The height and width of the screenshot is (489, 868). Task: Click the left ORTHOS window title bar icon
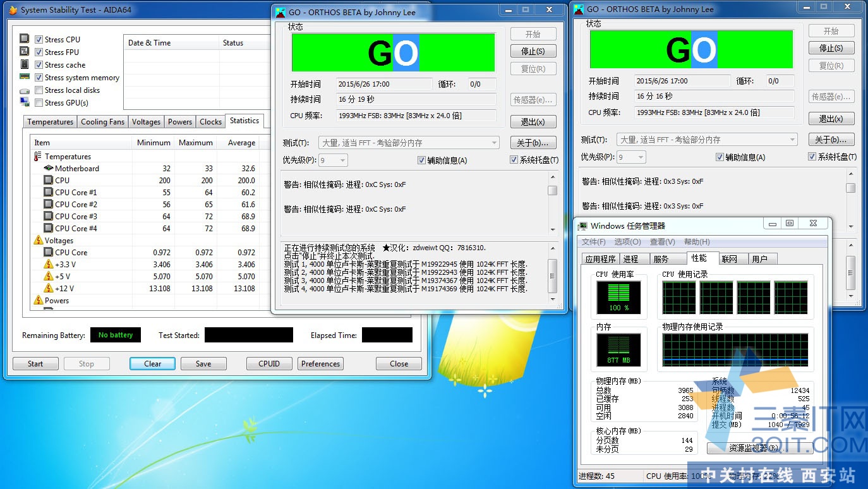(x=280, y=12)
